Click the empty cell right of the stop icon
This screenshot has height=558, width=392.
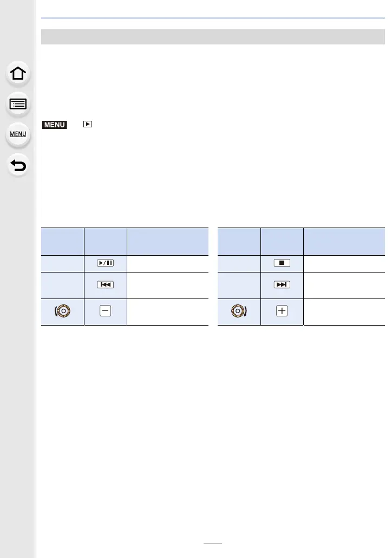tap(344, 263)
